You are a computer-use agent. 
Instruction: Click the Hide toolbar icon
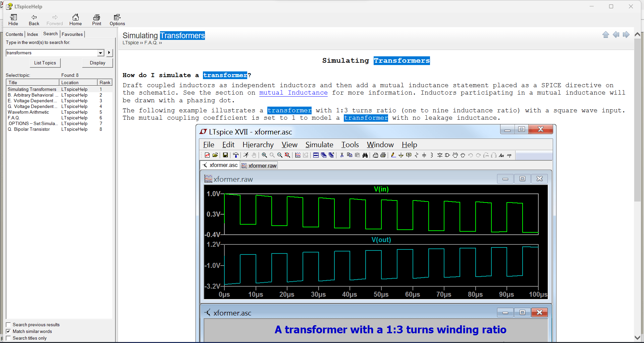coord(13,20)
